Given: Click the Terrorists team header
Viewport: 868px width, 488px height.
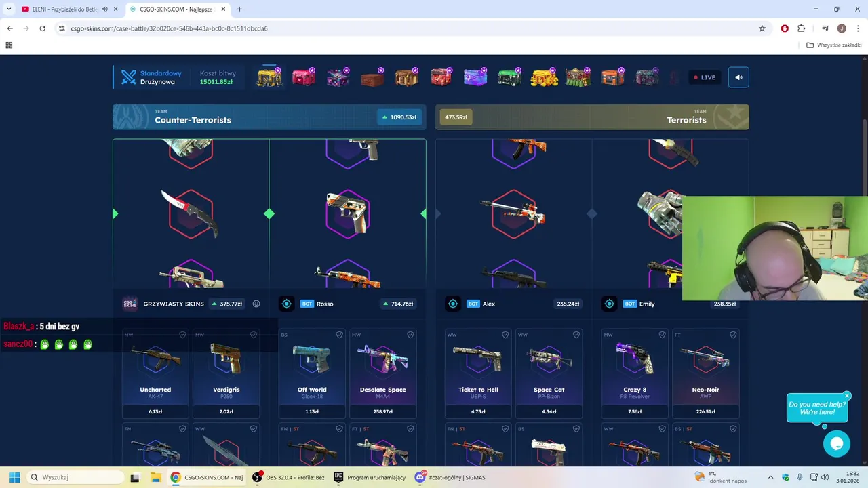Looking at the screenshot, I should click(x=592, y=117).
